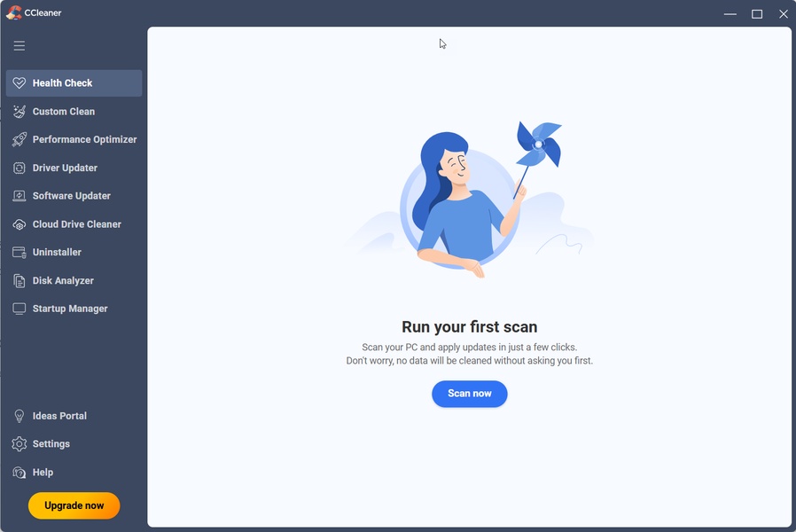Click the Health Check heart icon
Viewport: 796px width, 532px height.
click(20, 82)
